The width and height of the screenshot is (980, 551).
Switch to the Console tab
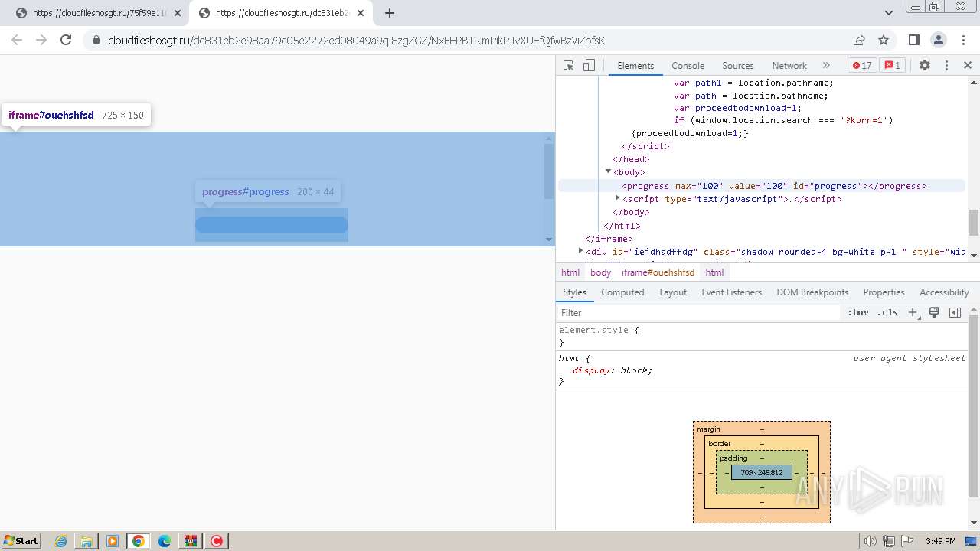(688, 66)
